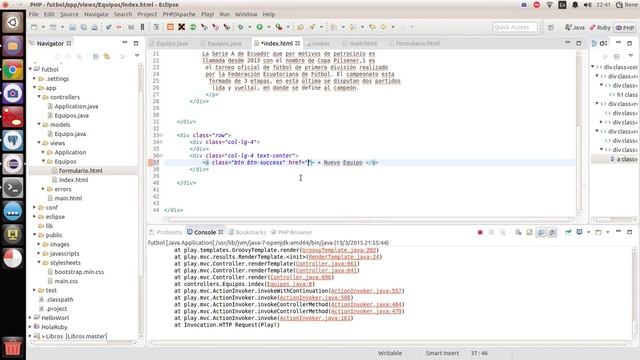Screen dimensions: 640x360
Task: Click the console horizontal scrollbar
Action: [389, 343]
